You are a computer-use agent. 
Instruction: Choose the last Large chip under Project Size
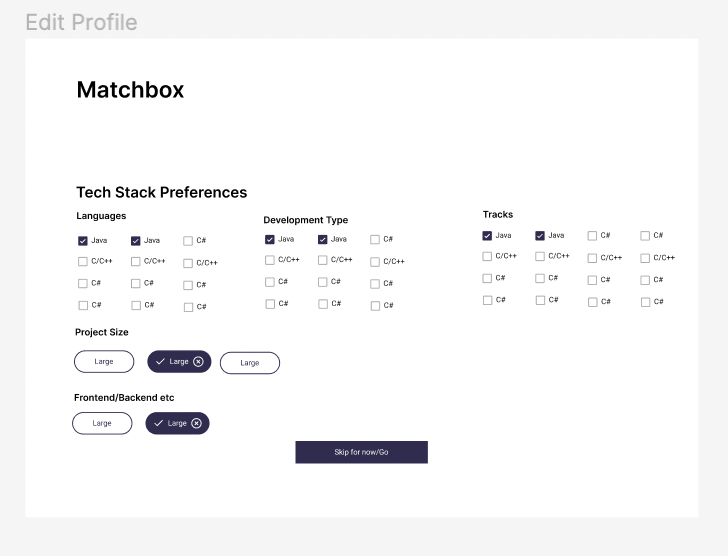tap(250, 363)
